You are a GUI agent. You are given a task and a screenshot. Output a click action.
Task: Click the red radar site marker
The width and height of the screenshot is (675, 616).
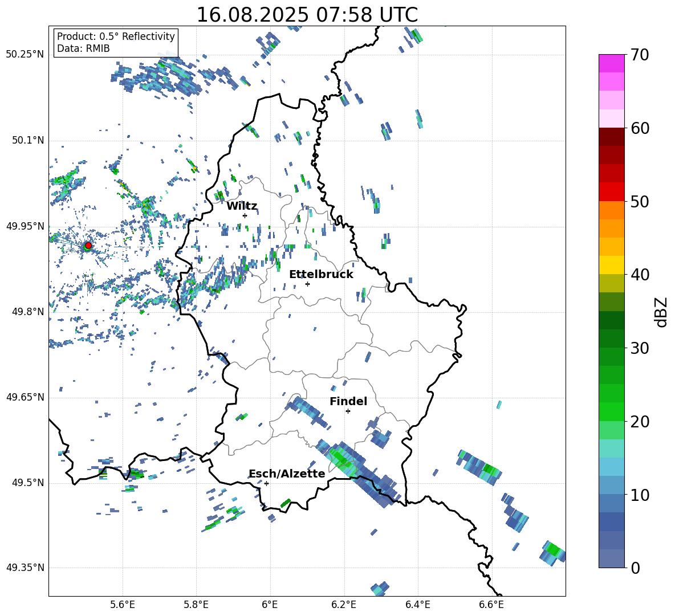point(88,246)
